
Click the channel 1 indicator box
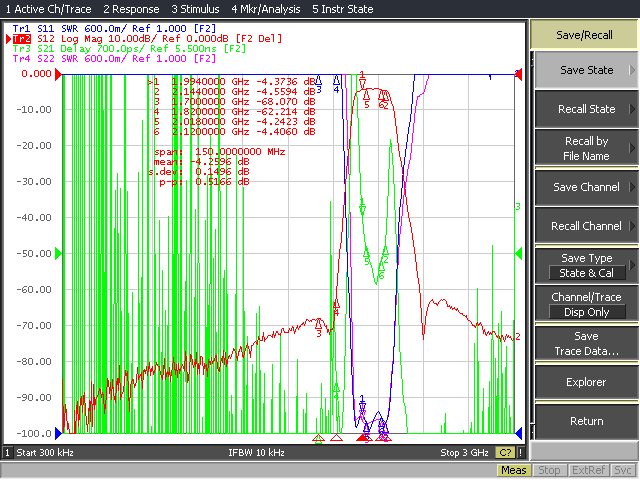7,453
